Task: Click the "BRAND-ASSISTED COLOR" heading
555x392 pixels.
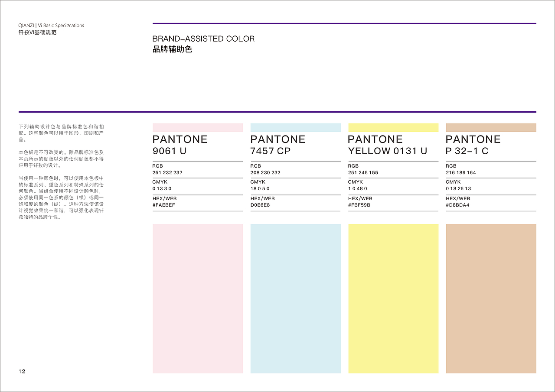Action: tap(204, 39)
